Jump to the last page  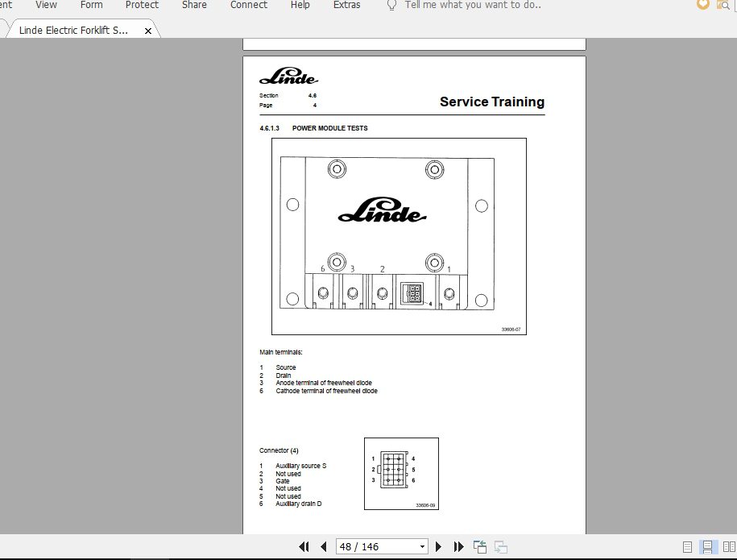458,547
